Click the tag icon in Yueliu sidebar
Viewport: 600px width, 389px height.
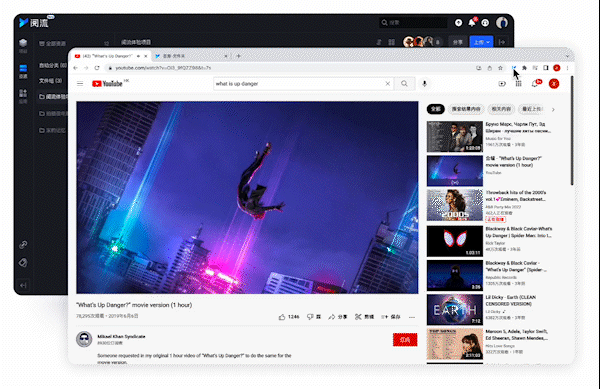click(x=23, y=263)
